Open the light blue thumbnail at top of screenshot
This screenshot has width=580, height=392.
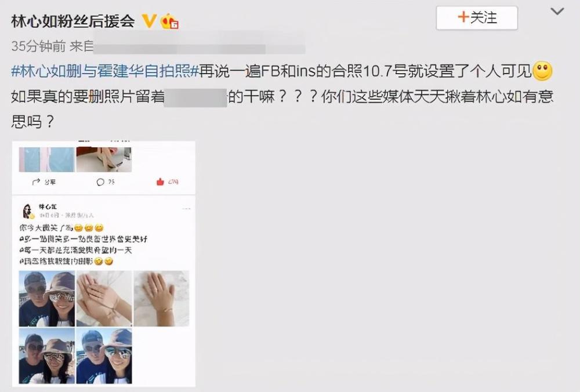coord(47,159)
